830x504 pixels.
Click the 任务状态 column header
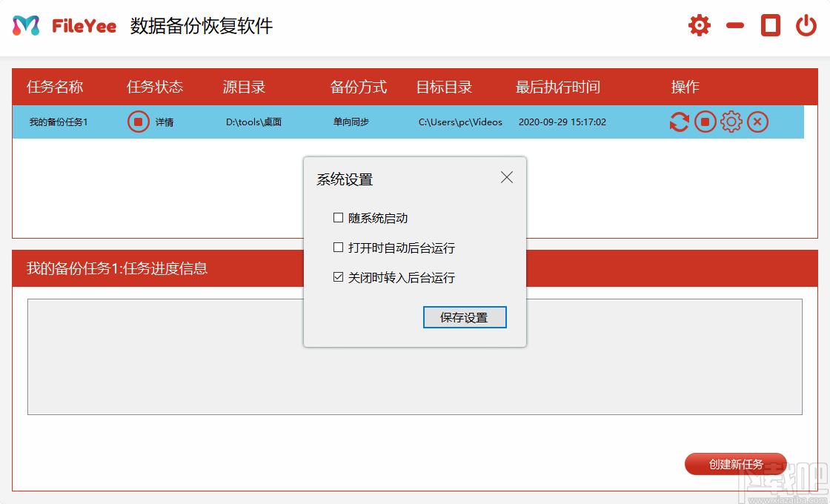click(155, 87)
